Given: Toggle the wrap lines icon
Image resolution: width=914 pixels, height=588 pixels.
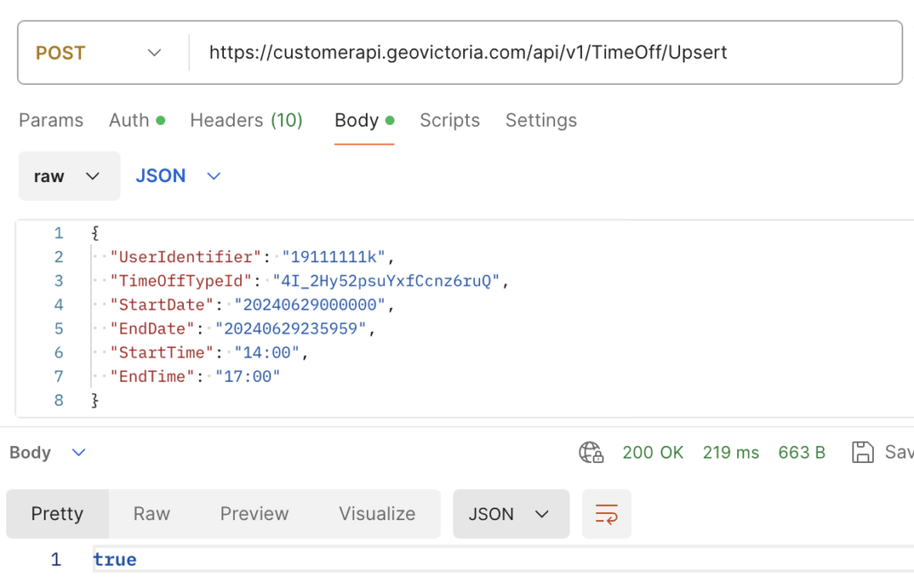Looking at the screenshot, I should [x=606, y=514].
